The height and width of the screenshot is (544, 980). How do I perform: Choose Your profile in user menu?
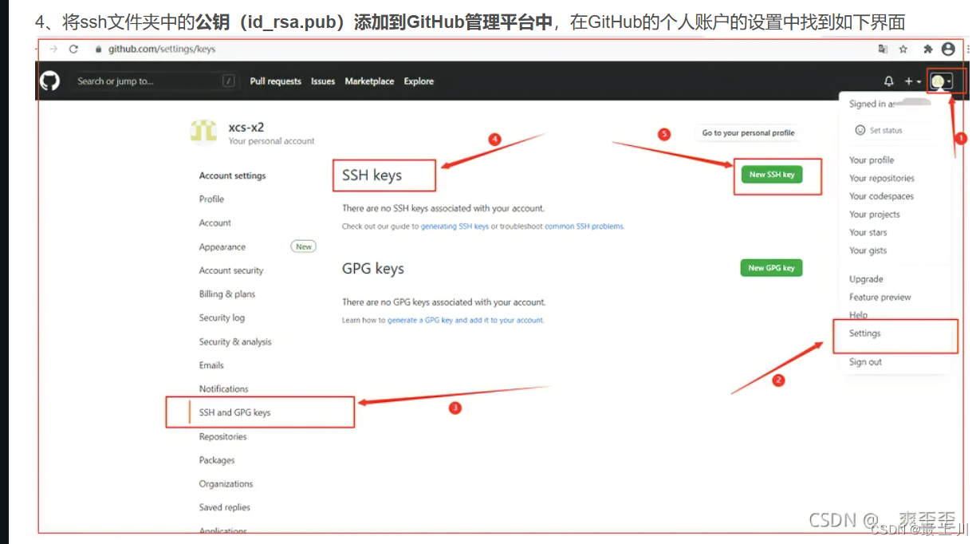(x=872, y=160)
